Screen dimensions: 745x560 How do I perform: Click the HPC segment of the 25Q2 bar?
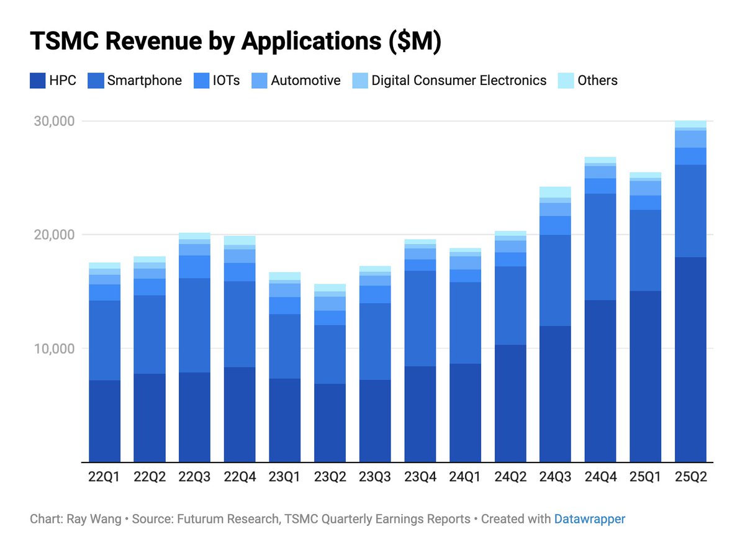pos(690,359)
